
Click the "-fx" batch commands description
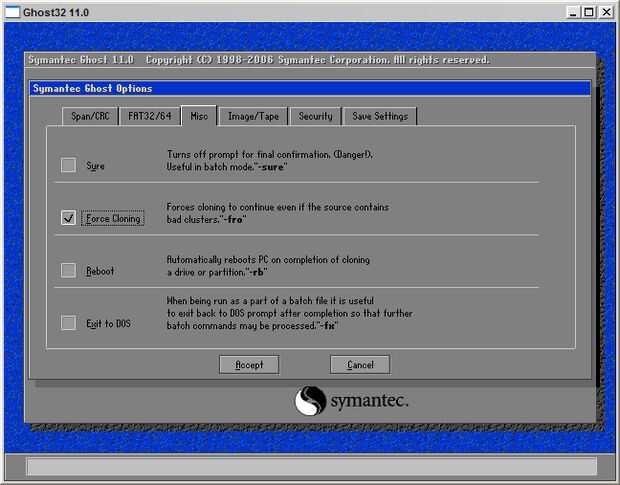289,313
